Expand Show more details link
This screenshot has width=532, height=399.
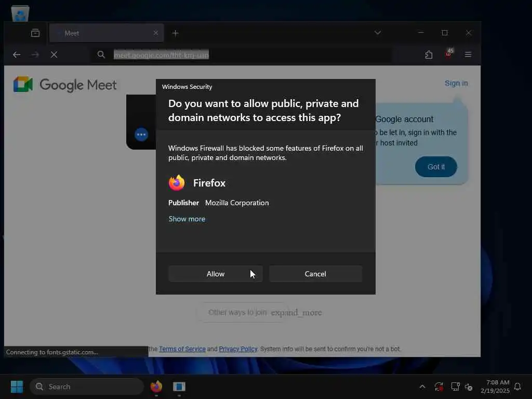tap(187, 219)
